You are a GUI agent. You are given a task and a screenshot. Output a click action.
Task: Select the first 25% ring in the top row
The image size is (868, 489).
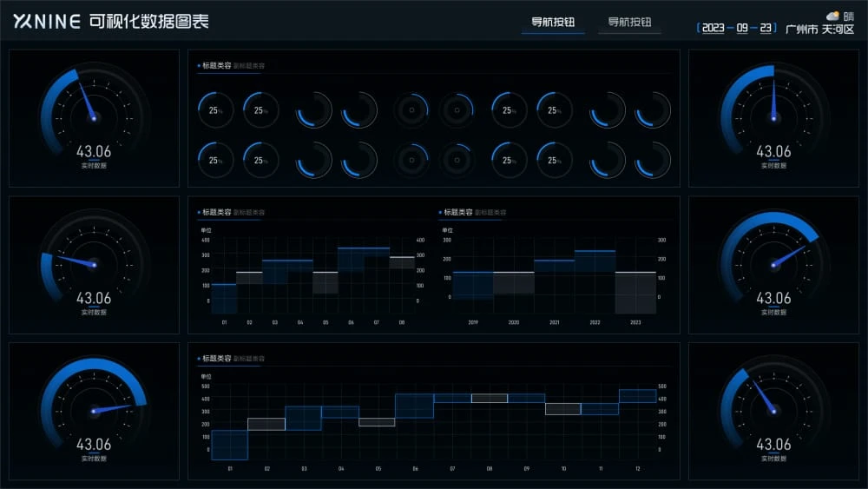(215, 110)
